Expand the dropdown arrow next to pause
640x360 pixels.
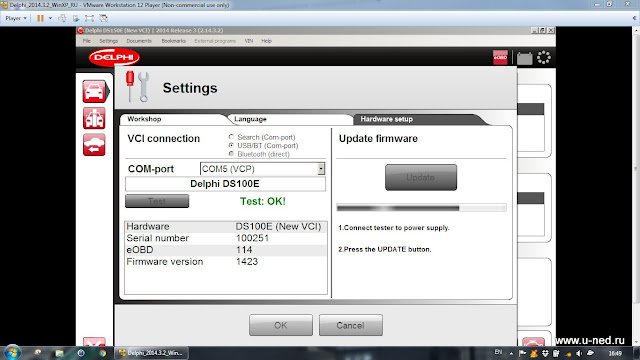(50, 18)
